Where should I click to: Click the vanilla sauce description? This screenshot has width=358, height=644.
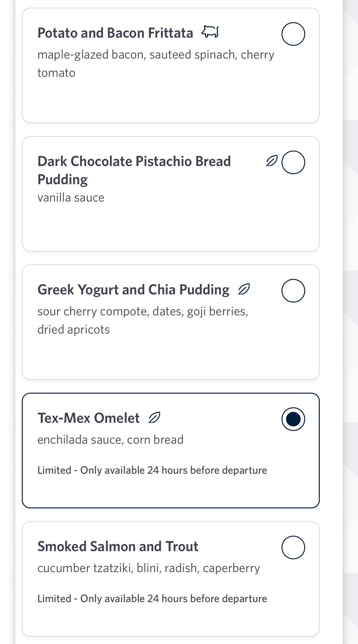(x=71, y=198)
